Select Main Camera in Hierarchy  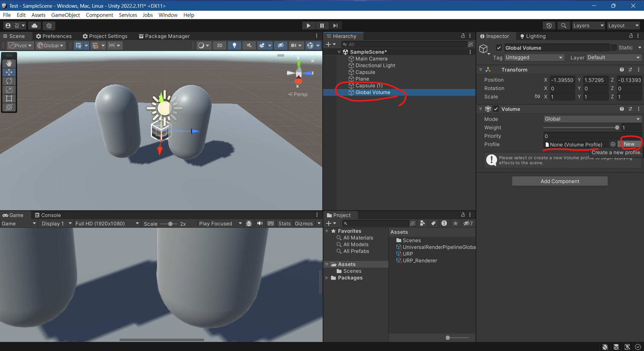coord(371,59)
